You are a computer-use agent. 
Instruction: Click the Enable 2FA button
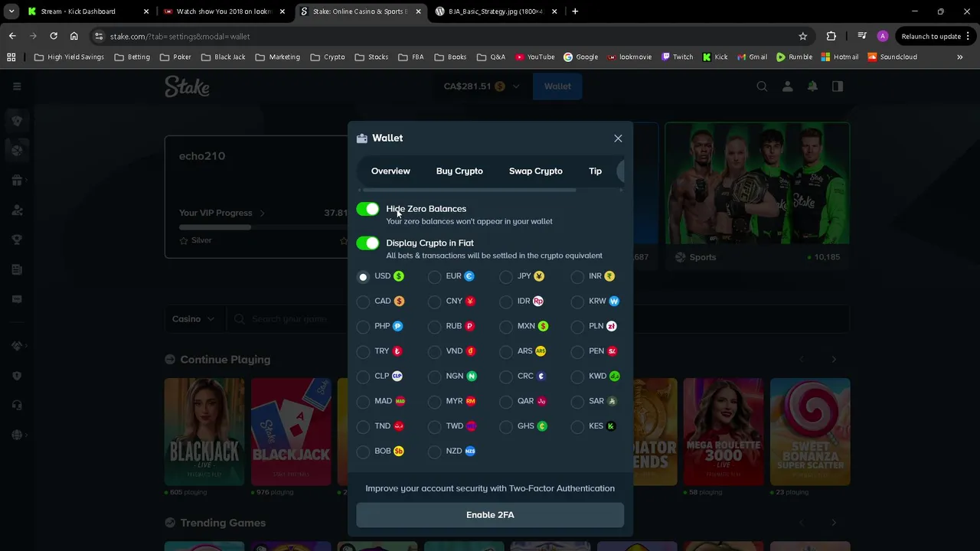pos(490,515)
